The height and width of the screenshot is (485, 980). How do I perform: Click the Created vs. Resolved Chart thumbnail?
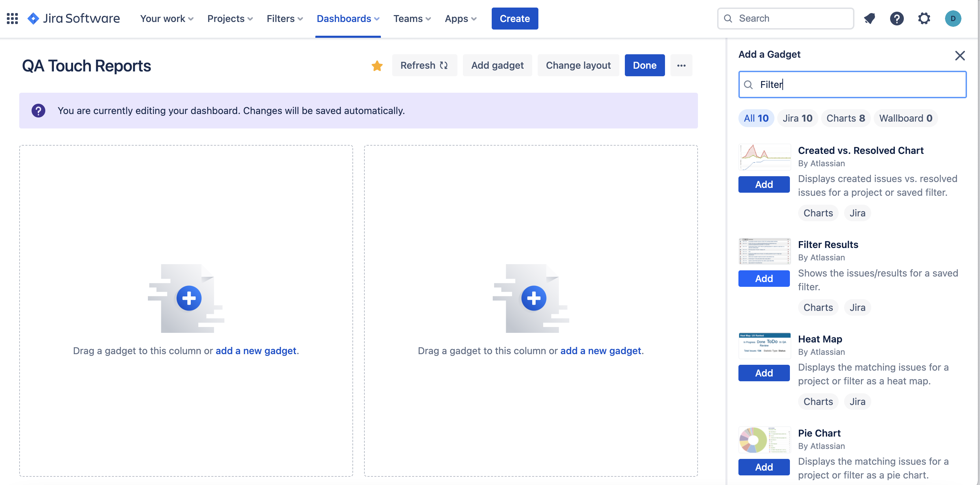(x=765, y=157)
